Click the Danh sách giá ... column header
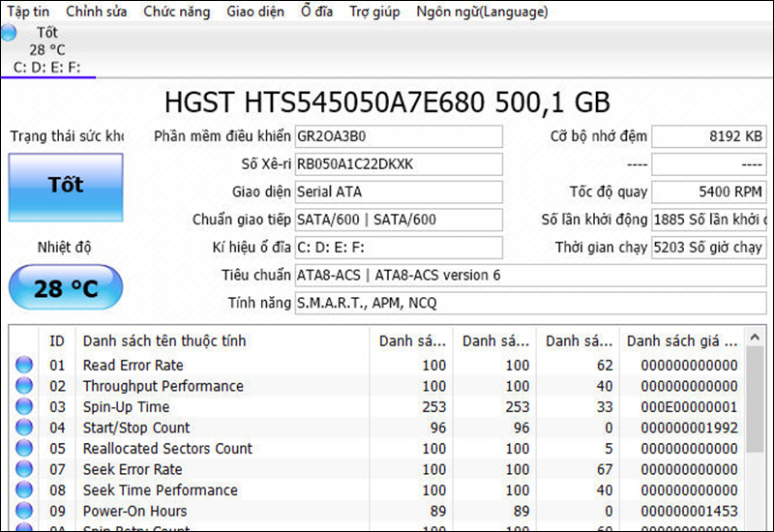Image resolution: width=774 pixels, height=532 pixels. pos(682,340)
